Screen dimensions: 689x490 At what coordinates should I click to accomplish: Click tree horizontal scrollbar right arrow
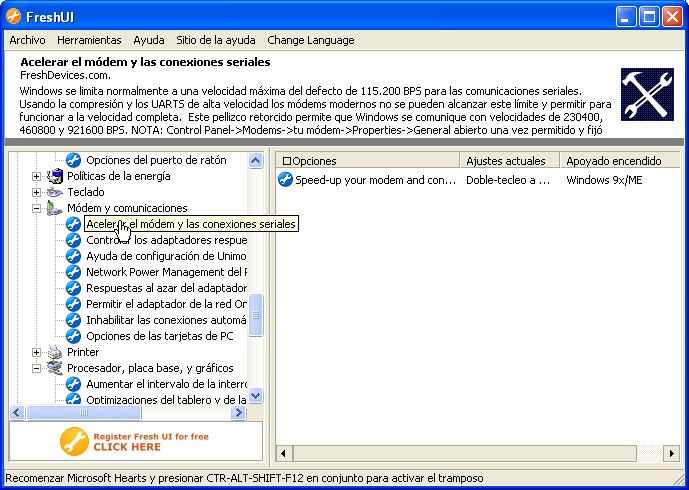pos(238,412)
